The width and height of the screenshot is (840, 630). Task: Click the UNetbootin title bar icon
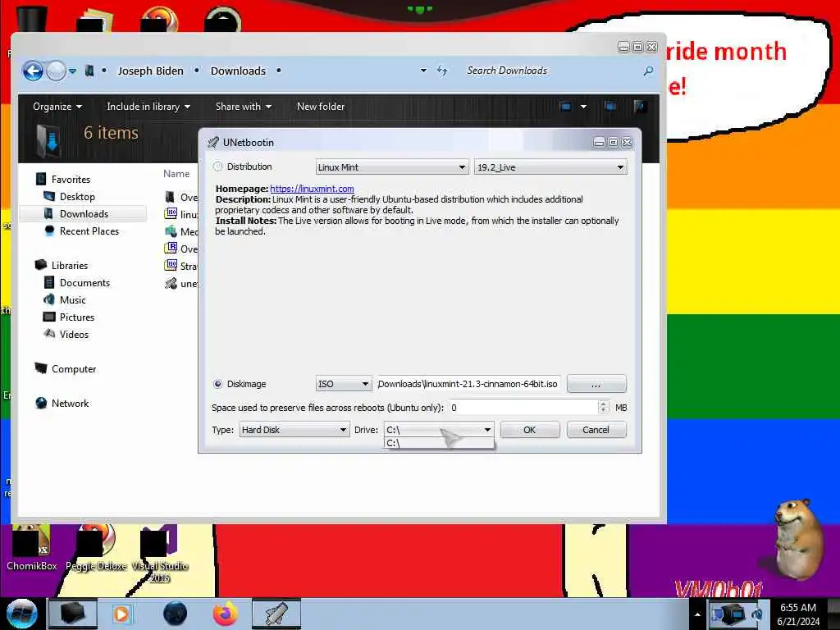pos(213,143)
